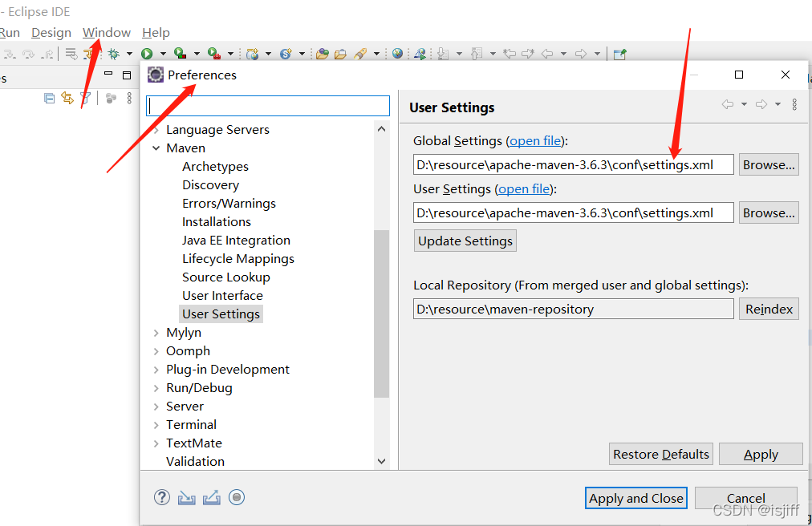The width and height of the screenshot is (812, 526).
Task: Click the Step Into toolbar icon
Action: 10,54
